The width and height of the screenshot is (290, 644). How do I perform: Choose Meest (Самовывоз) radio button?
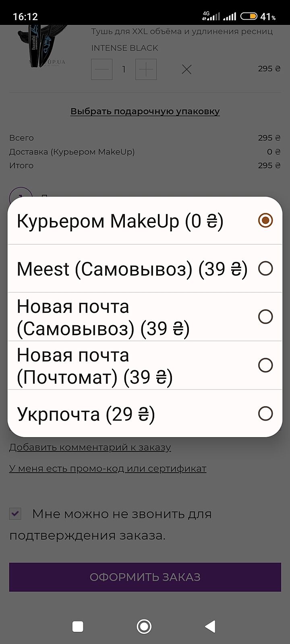pos(265,268)
